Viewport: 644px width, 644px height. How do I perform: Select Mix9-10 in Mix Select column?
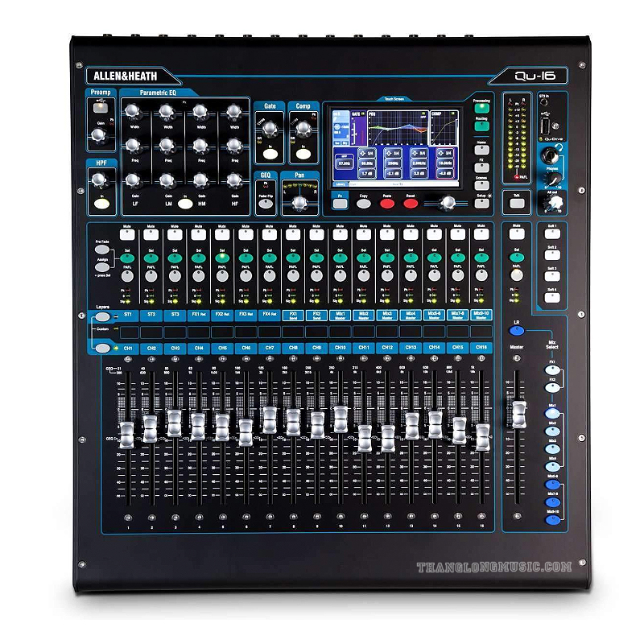tap(552, 520)
